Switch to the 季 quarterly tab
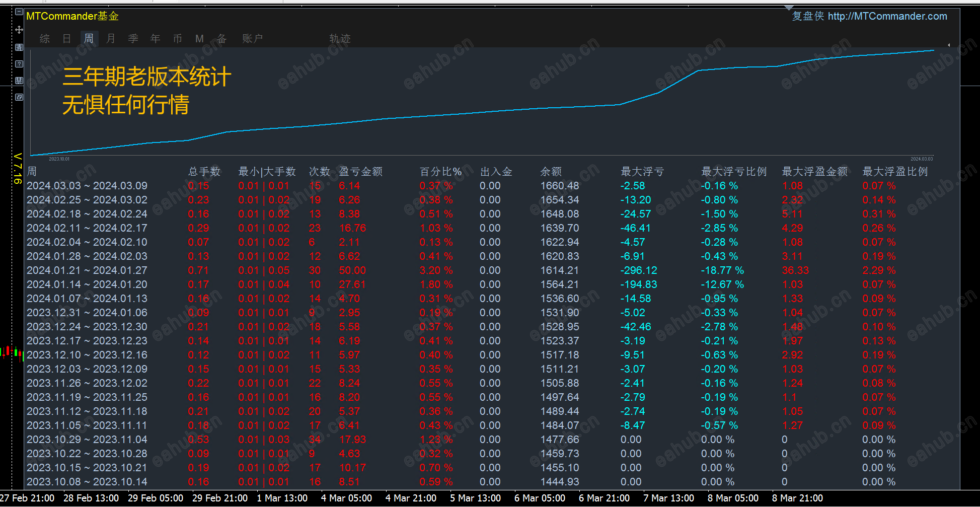 tap(133, 39)
